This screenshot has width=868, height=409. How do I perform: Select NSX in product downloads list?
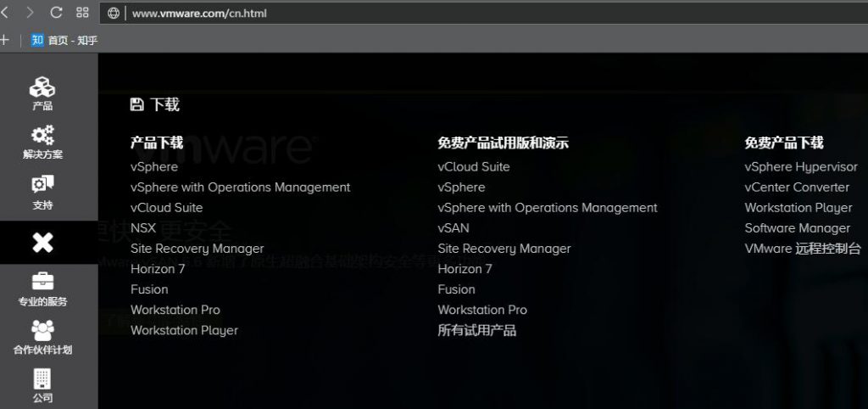point(143,228)
